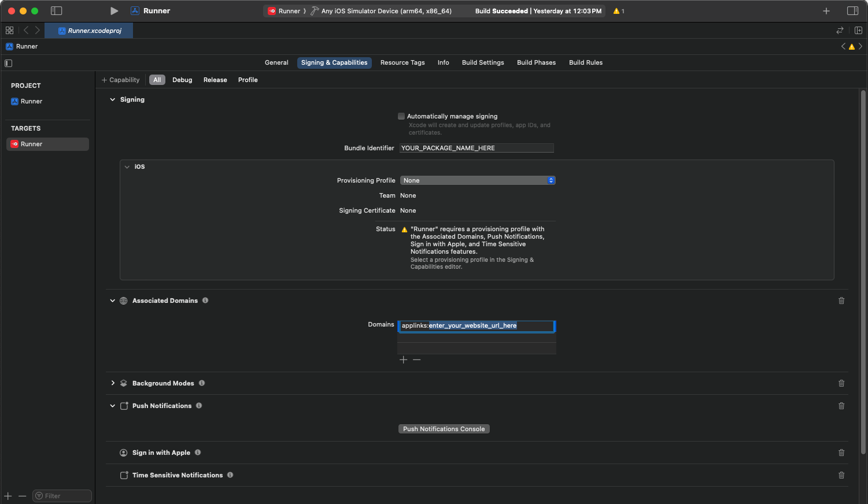Filter capabilities by Profile configuration
This screenshot has height=504, width=868.
[248, 80]
